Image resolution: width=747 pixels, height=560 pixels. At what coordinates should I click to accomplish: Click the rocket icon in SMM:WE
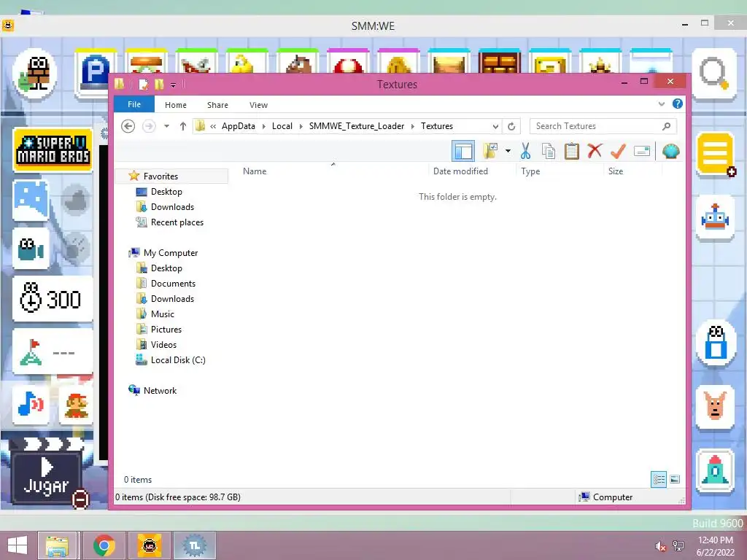(x=715, y=471)
